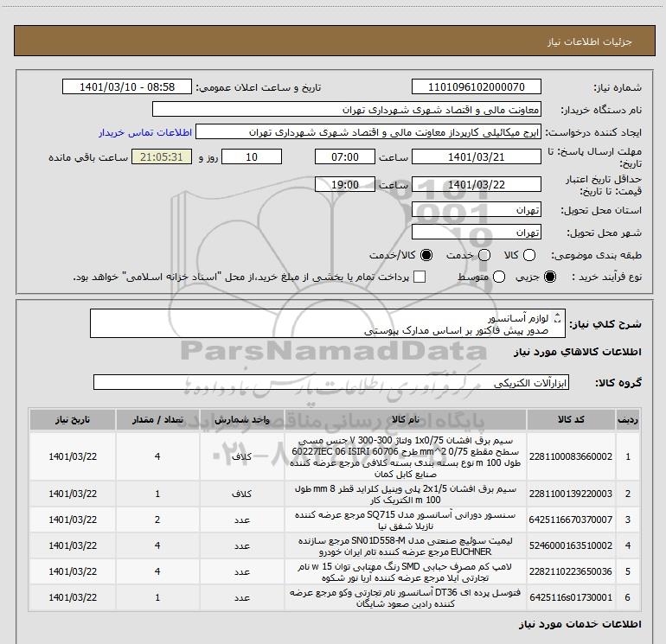Click the remaining days field showing 10
666x644 pixels.
[x=252, y=156]
